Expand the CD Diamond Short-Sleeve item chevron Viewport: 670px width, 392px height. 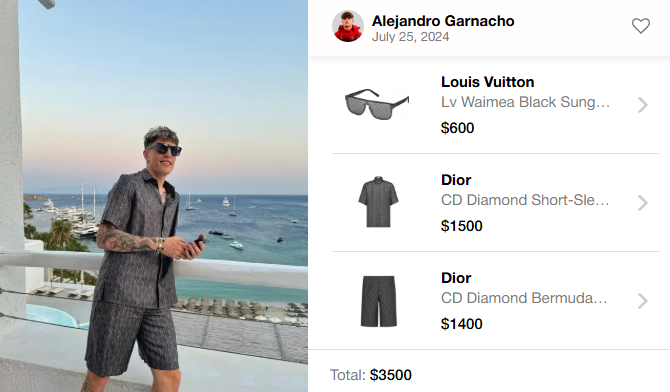[643, 203]
